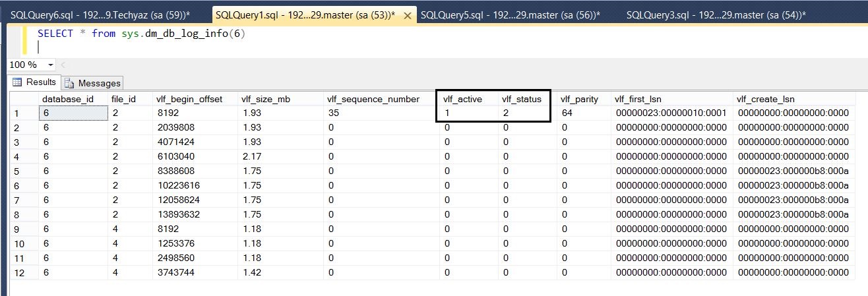Click the vlf_size_mb column header
Viewport: 868px width, 296px height.
(x=266, y=99)
